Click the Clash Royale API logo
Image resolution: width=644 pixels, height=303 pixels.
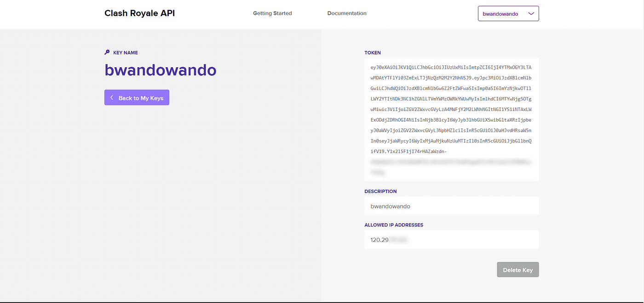[x=140, y=13]
